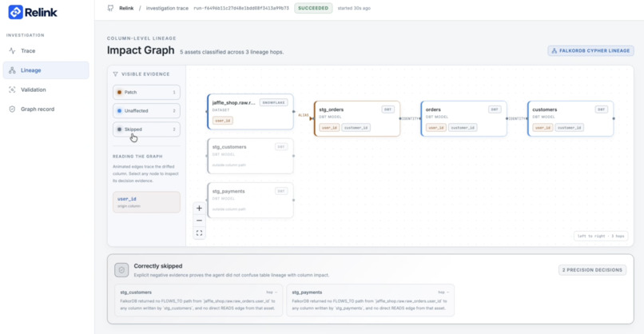644x334 pixels.
Task: Click the ALIAS edge label
Action: pyautogui.click(x=303, y=115)
